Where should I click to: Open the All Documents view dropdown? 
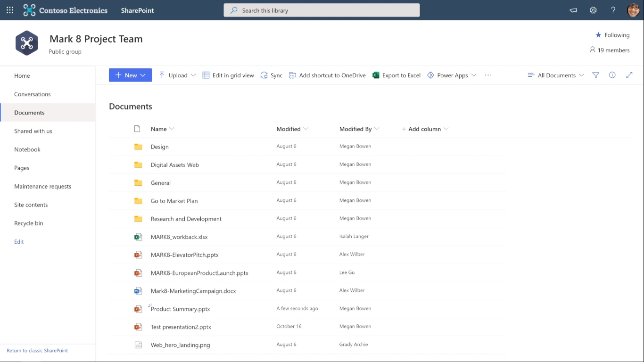[556, 75]
